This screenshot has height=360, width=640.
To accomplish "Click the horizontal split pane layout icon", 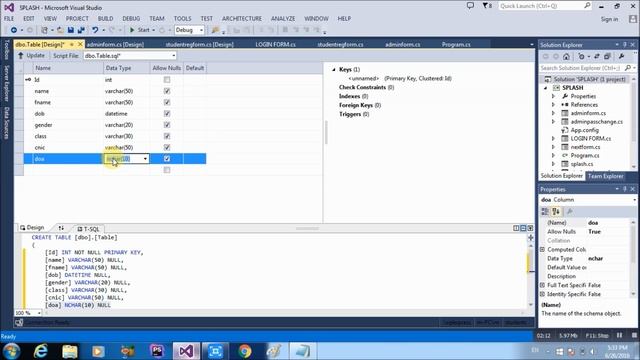I will [523, 228].
